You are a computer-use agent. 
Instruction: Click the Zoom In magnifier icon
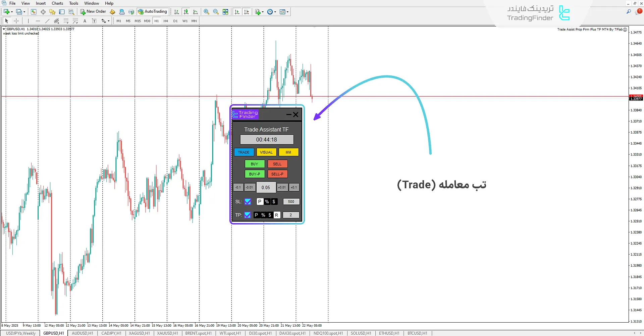pyautogui.click(x=206, y=12)
